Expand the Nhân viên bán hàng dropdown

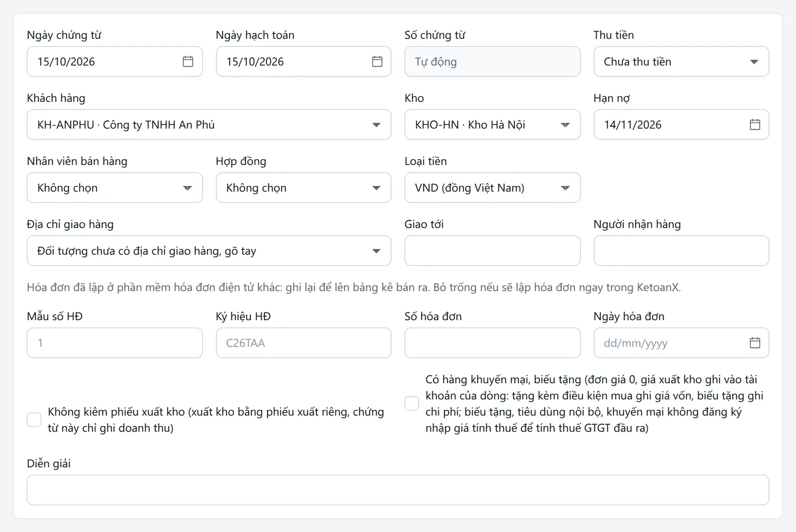(x=115, y=188)
